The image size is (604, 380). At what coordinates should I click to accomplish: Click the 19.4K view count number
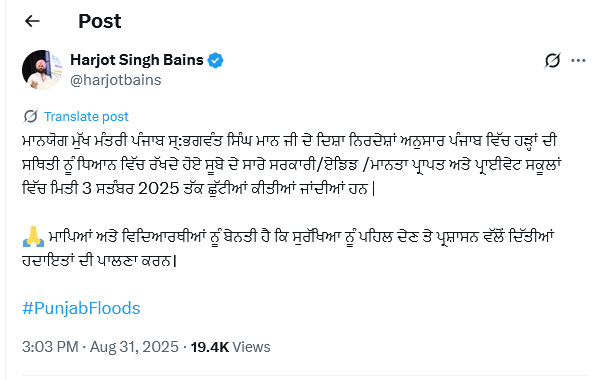[210, 347]
